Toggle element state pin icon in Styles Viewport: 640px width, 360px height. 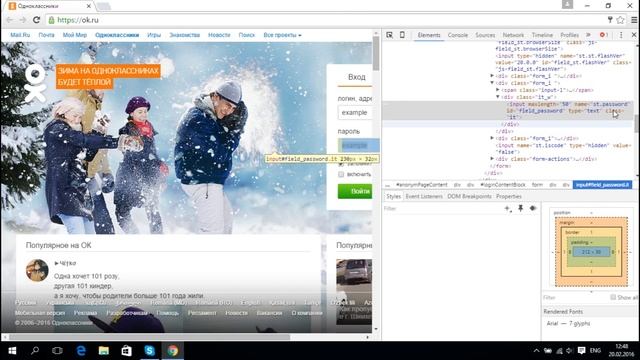[520, 208]
